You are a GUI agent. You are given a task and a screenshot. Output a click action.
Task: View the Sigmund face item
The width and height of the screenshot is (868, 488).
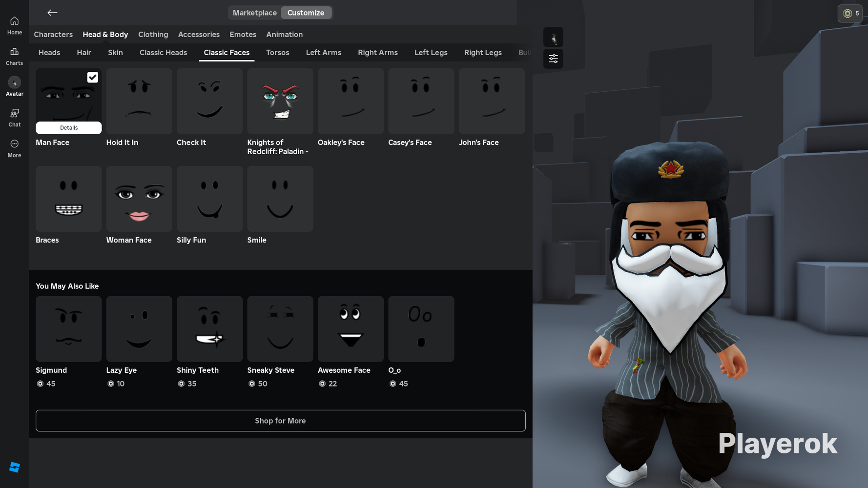tap(69, 329)
